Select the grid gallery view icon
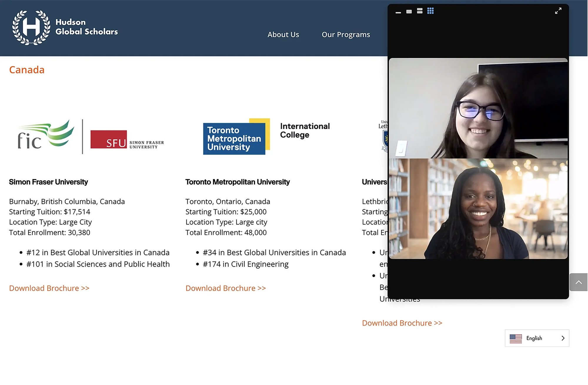This screenshot has height=385, width=588. [x=430, y=11]
